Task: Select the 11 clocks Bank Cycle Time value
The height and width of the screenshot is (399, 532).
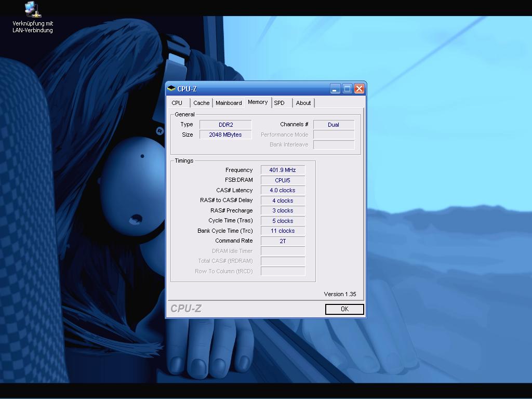Action: (283, 231)
